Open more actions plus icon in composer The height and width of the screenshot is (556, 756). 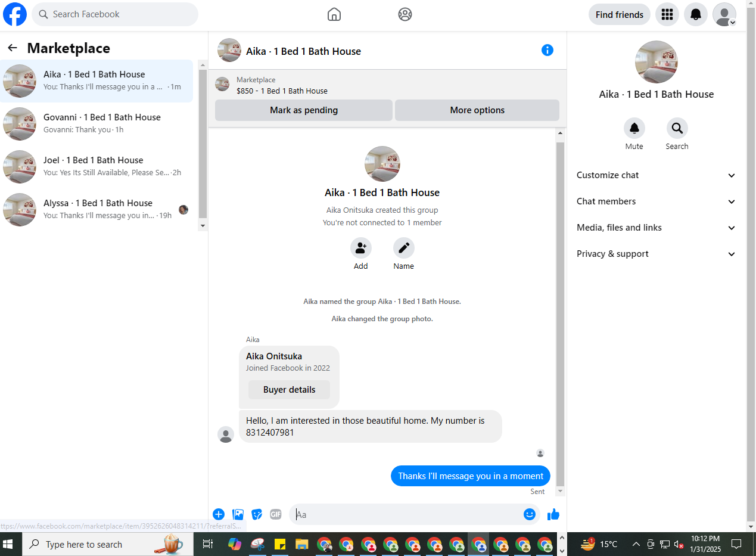point(219,514)
